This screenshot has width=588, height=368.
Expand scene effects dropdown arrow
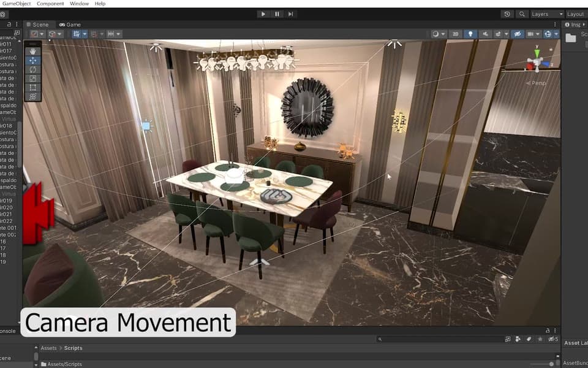(507, 34)
